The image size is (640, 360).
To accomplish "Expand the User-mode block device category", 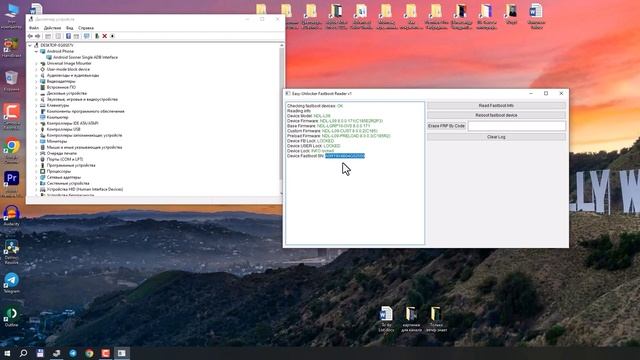I will pos(36,69).
